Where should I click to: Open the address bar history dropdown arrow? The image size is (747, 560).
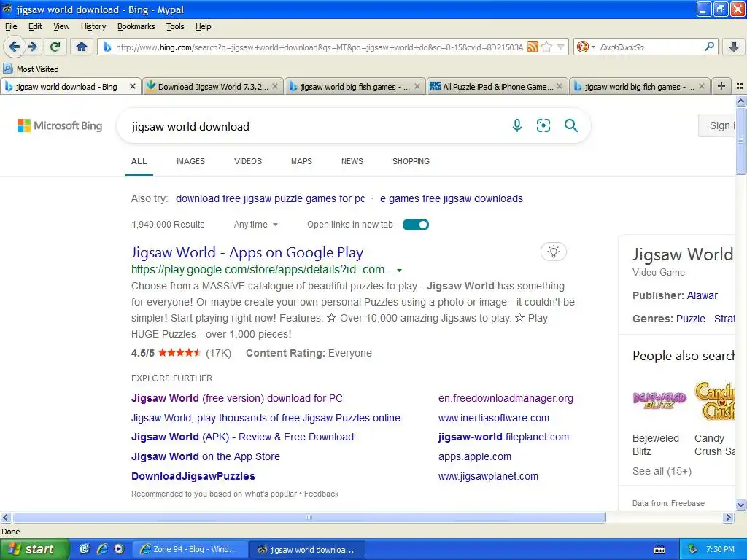(x=561, y=47)
